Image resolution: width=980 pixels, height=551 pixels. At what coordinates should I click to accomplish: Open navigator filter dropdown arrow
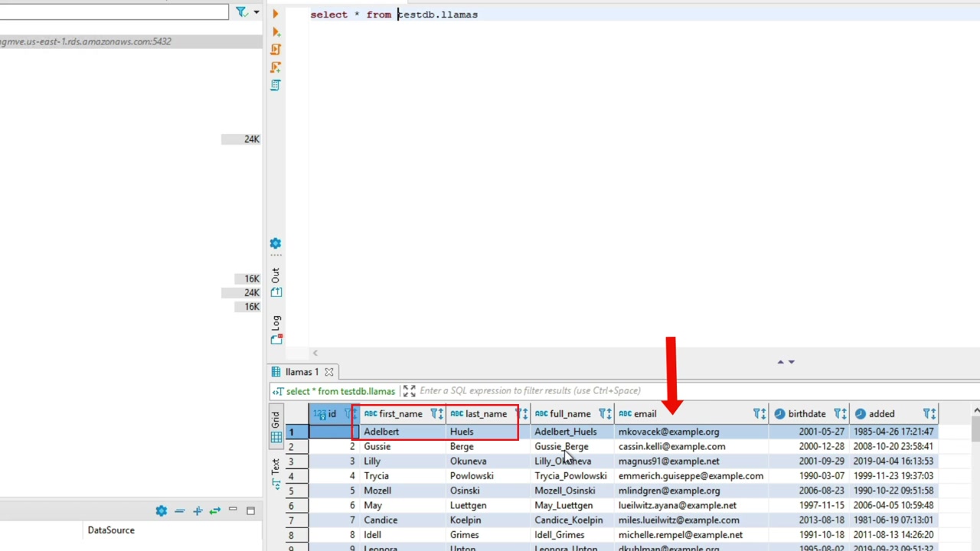pos(256,12)
